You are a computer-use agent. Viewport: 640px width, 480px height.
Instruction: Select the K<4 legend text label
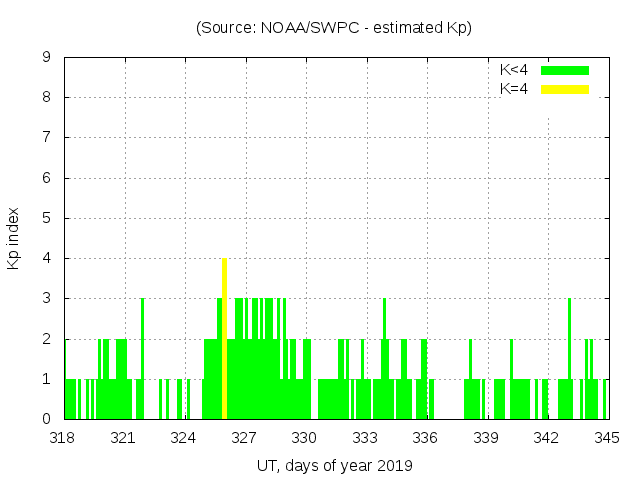click(514, 70)
